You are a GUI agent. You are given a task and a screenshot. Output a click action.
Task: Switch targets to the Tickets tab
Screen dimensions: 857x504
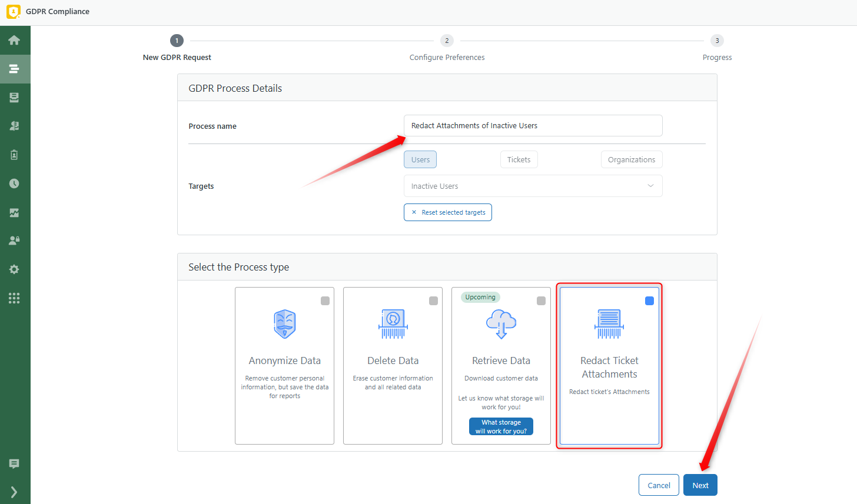(x=519, y=159)
